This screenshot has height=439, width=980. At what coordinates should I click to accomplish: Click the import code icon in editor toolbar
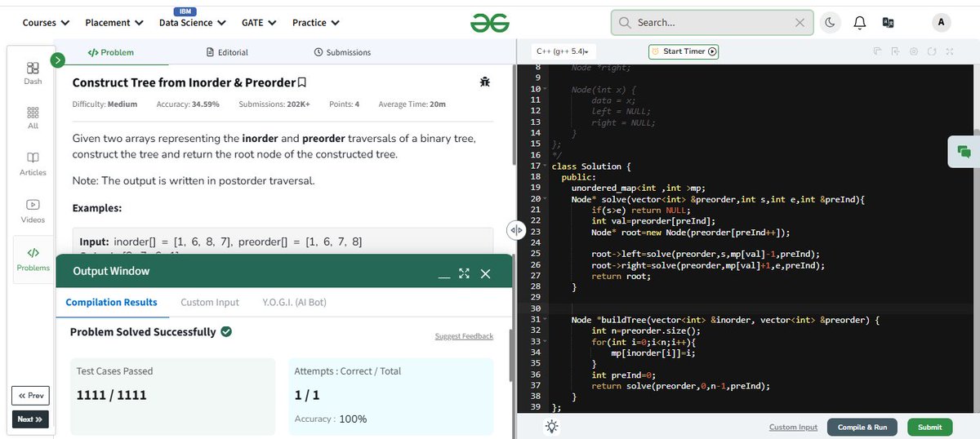(x=895, y=51)
